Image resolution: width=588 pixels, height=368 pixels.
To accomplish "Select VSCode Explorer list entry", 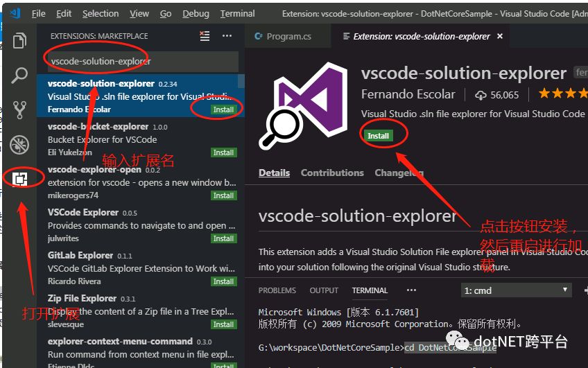I will (x=141, y=225).
